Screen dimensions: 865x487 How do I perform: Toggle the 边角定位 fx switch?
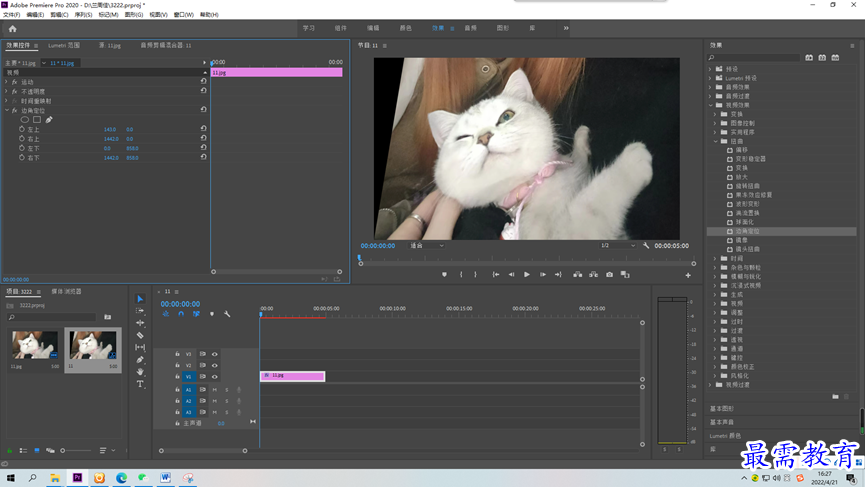coord(15,110)
